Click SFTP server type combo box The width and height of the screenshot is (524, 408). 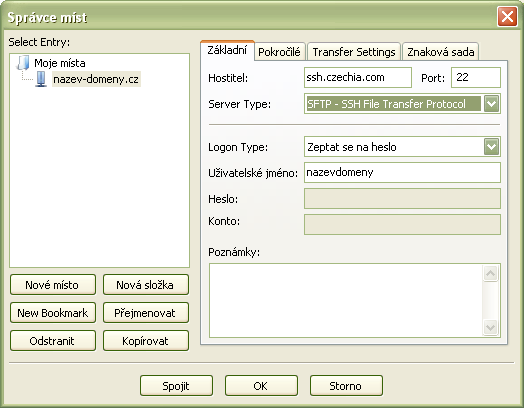(x=402, y=104)
